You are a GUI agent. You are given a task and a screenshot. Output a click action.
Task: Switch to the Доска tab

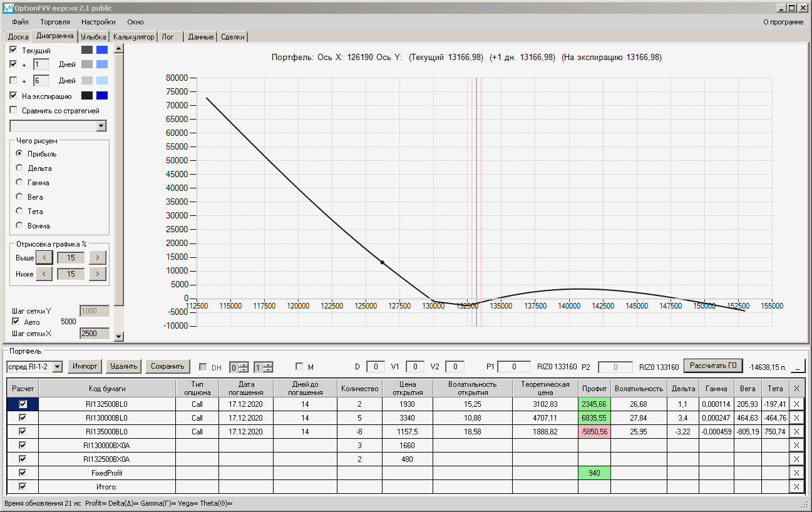(x=18, y=37)
